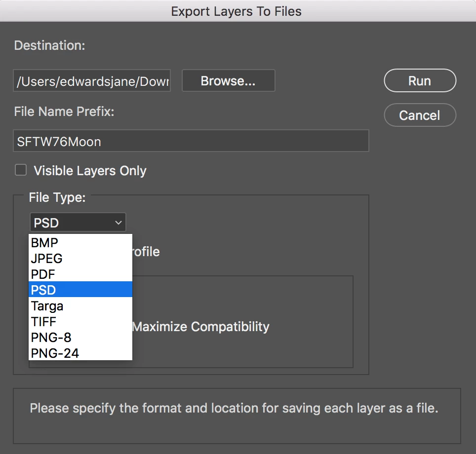Choose BMP from the file type list
476x454 pixels.
[80, 242]
